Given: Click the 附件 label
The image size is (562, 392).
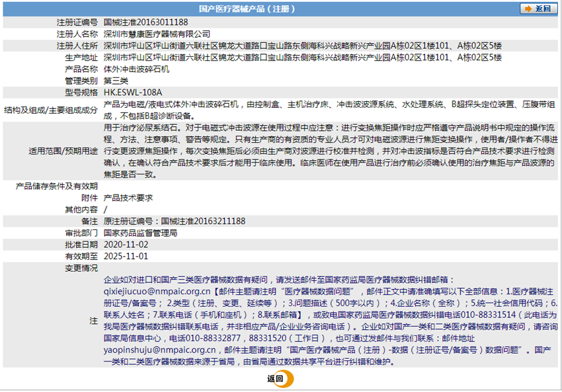Looking at the screenshot, I should [x=90, y=198].
